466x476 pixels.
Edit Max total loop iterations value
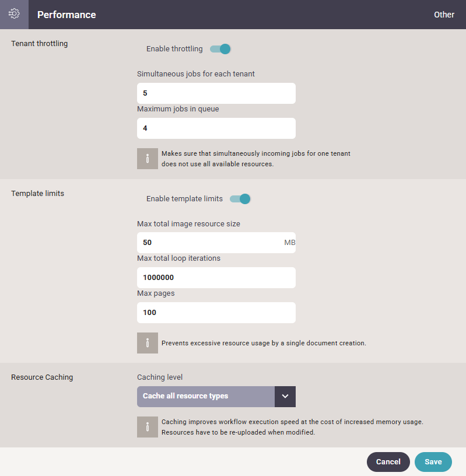[x=216, y=278]
